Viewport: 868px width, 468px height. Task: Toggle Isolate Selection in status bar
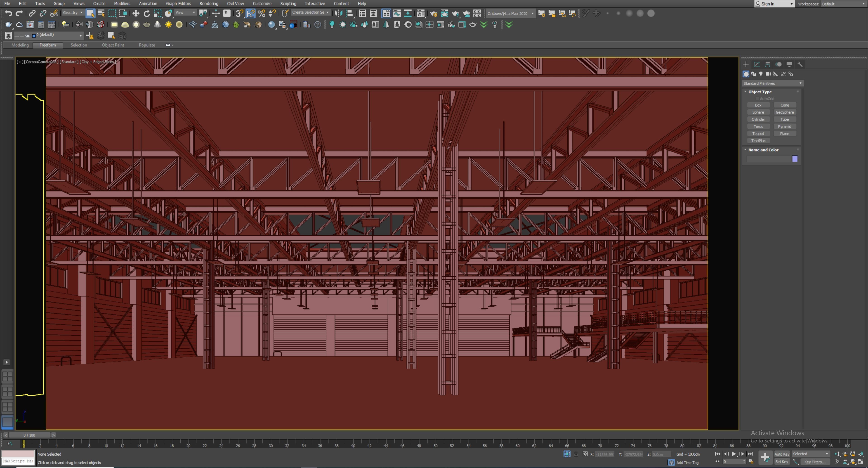click(x=567, y=454)
